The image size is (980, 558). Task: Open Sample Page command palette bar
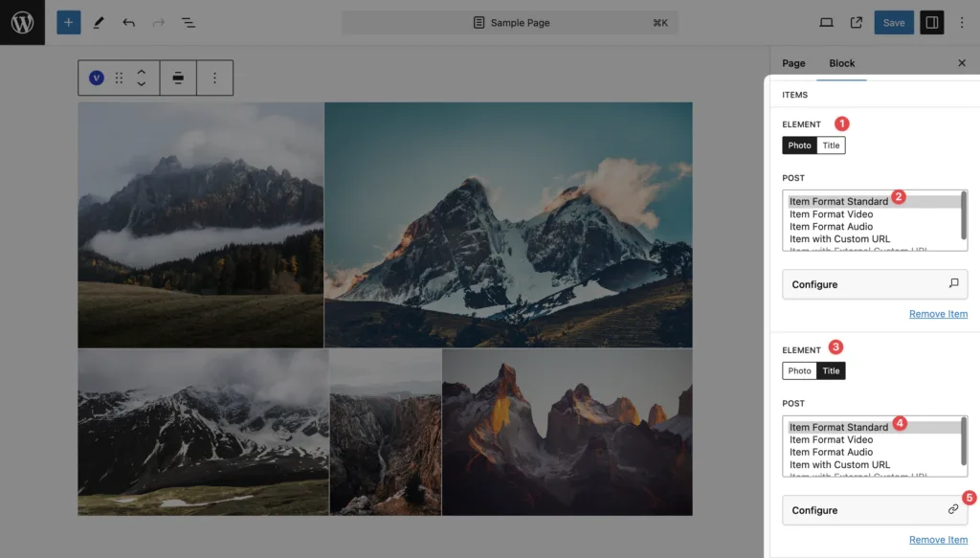[x=510, y=23]
